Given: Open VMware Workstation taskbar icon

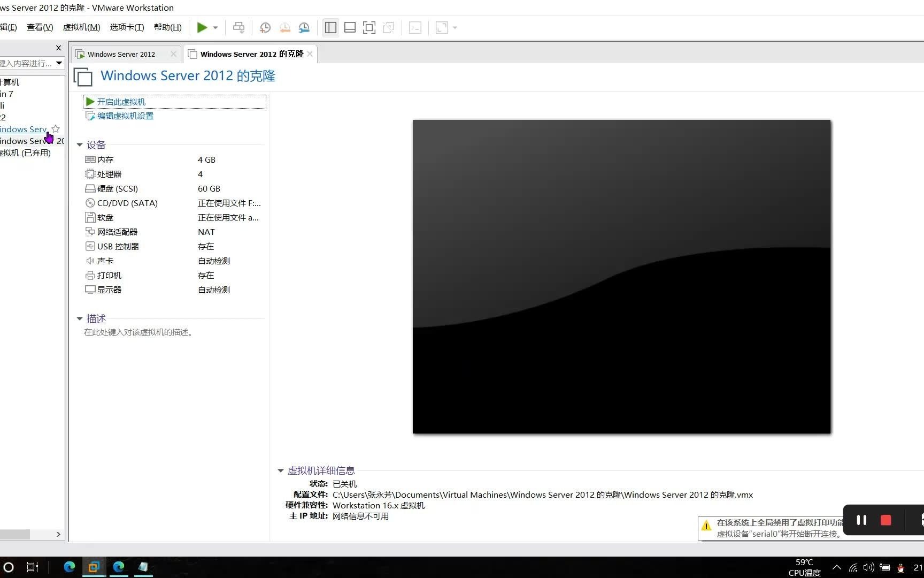Looking at the screenshot, I should pos(94,567).
